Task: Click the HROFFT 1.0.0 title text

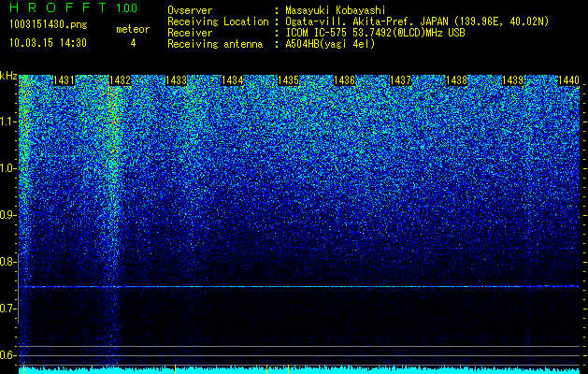Action: coord(73,7)
